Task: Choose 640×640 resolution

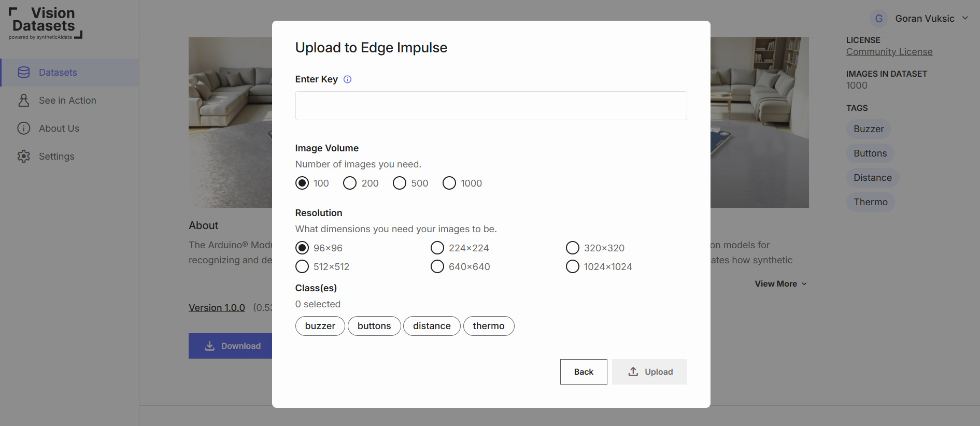Action: [x=437, y=267]
